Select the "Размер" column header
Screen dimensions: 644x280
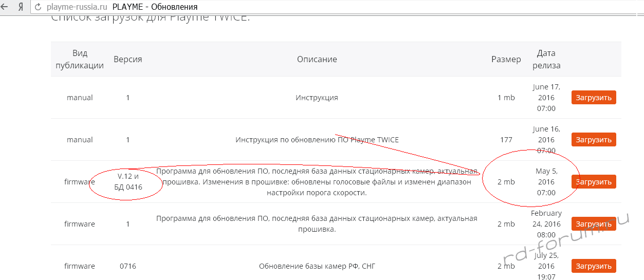[506, 59]
